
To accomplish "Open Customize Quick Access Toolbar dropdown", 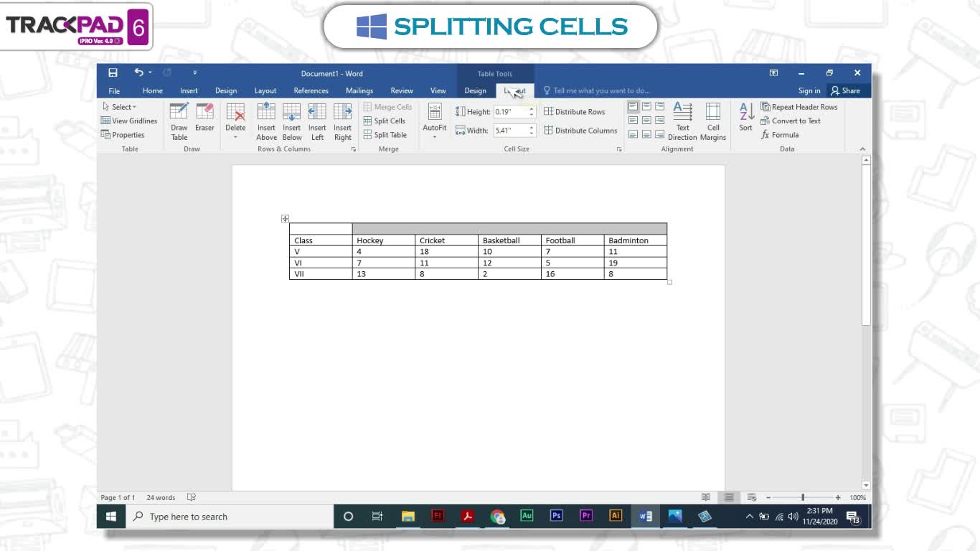I will pos(194,72).
